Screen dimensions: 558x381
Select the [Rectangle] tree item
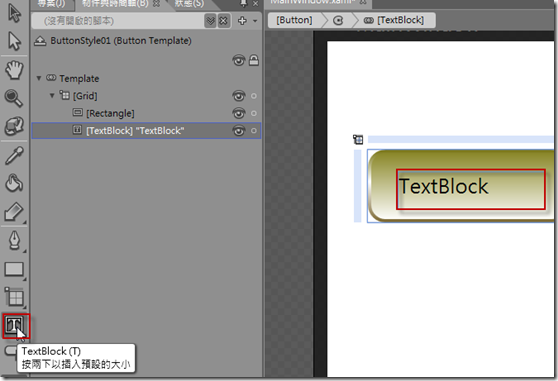(110, 113)
